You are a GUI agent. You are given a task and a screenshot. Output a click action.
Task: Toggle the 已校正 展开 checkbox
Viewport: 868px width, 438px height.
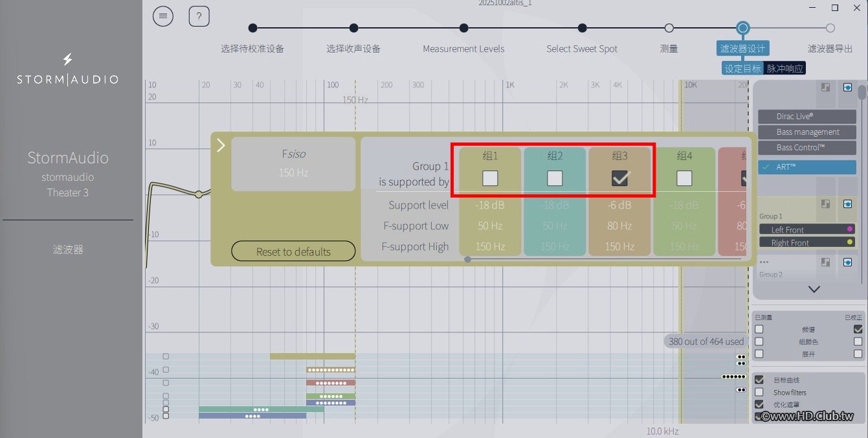[x=858, y=354]
